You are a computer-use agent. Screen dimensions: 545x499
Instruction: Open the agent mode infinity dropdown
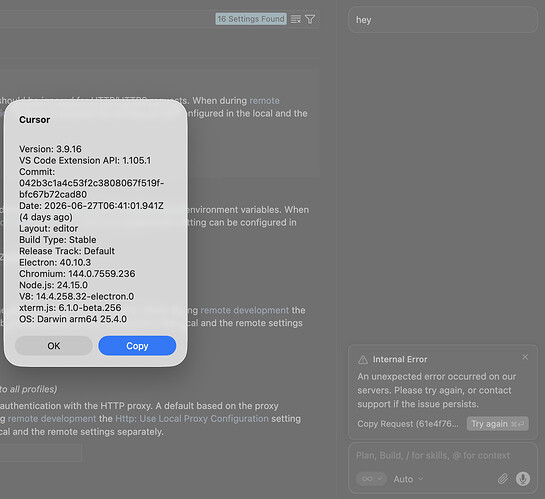pyautogui.click(x=371, y=479)
